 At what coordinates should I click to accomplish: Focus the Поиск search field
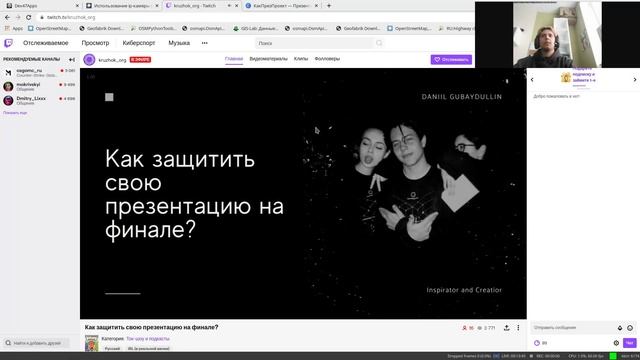point(315,43)
